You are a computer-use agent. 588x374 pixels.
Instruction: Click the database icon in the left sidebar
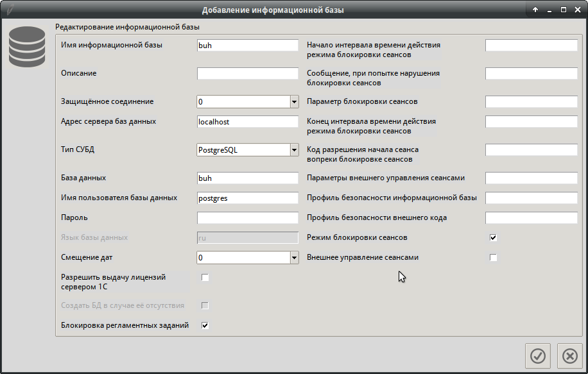pyautogui.click(x=26, y=47)
